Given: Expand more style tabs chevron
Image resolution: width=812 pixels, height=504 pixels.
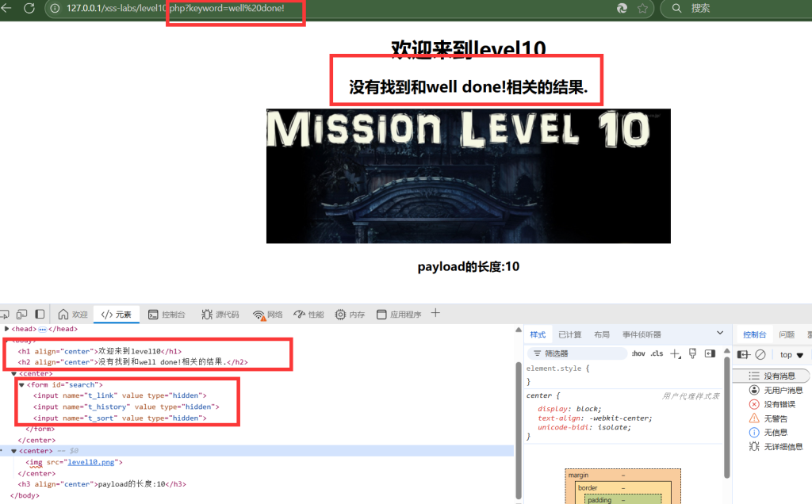Looking at the screenshot, I should click(x=720, y=333).
